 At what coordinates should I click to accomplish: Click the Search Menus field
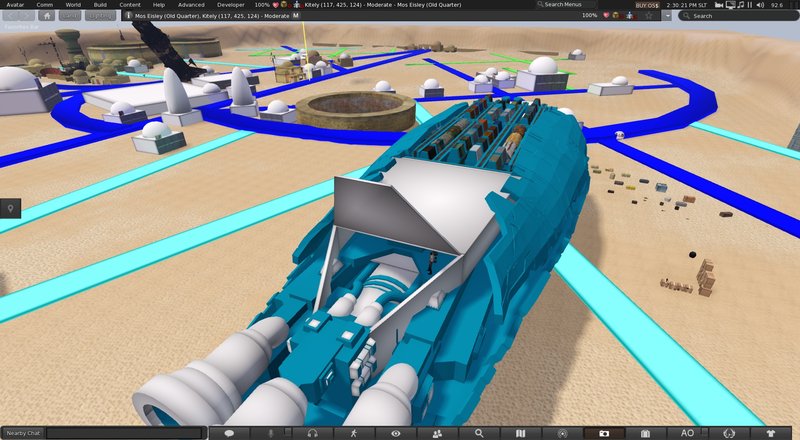566,5
